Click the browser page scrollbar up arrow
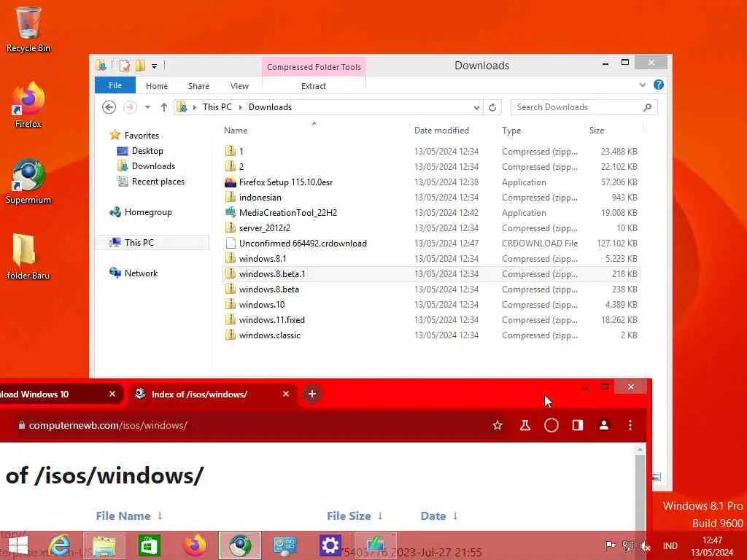This screenshot has height=560, width=747. click(640, 449)
